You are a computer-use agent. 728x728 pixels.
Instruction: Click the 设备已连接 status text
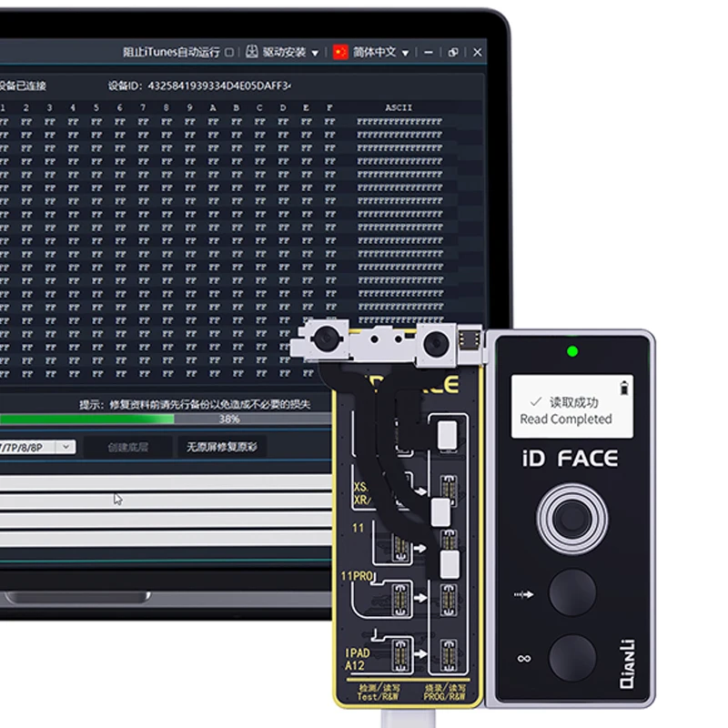pos(22,86)
